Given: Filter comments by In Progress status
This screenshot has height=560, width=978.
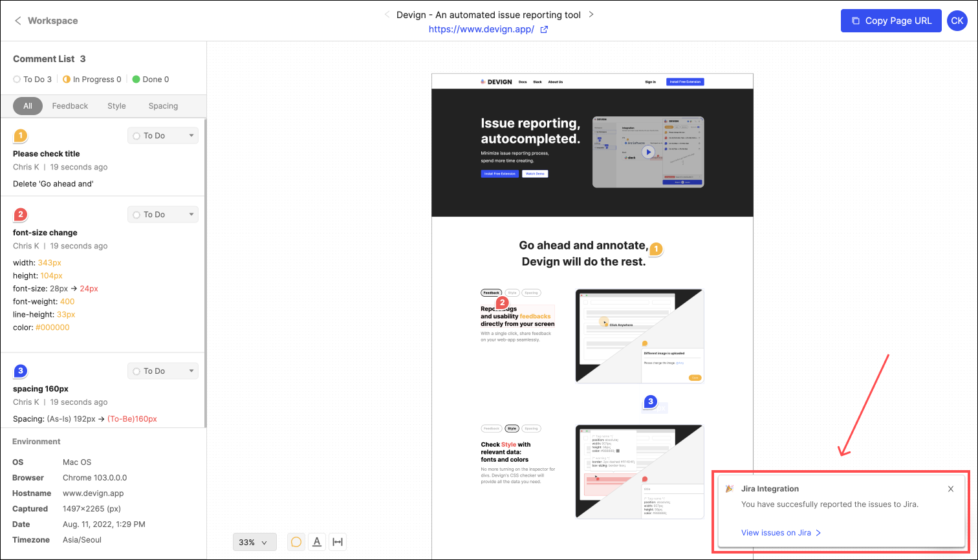Looking at the screenshot, I should (92, 80).
